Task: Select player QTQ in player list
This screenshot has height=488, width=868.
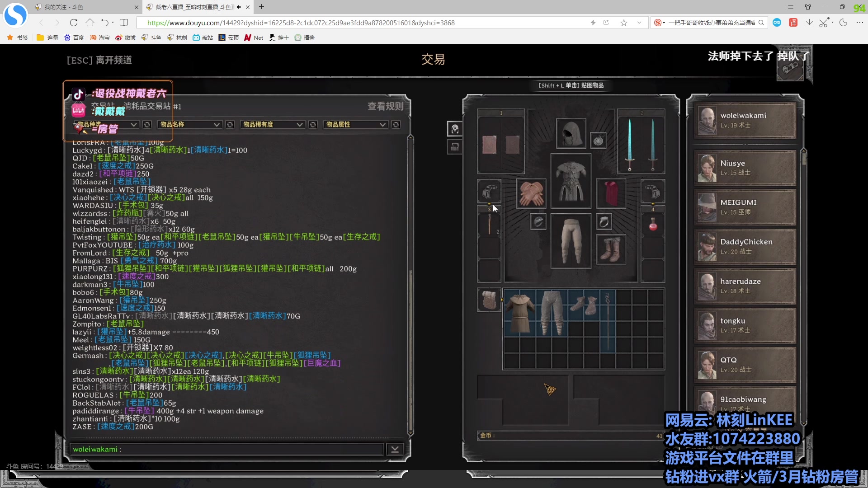Action: (x=745, y=364)
